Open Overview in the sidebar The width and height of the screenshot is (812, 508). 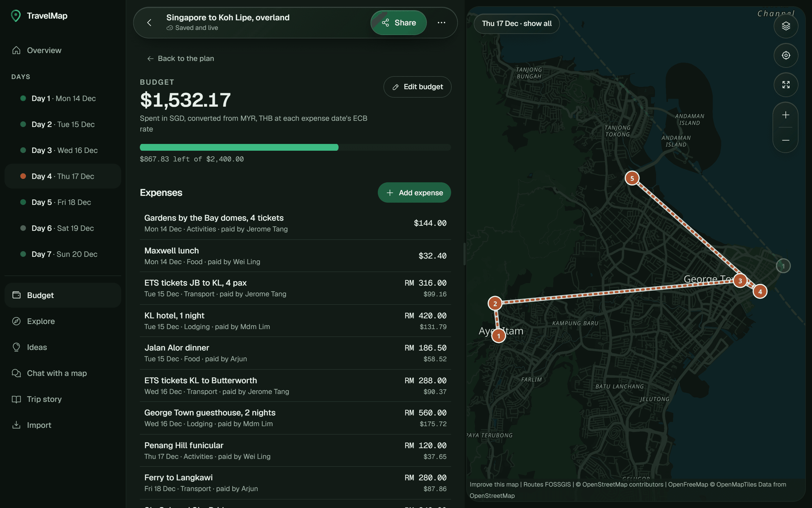[63, 51]
